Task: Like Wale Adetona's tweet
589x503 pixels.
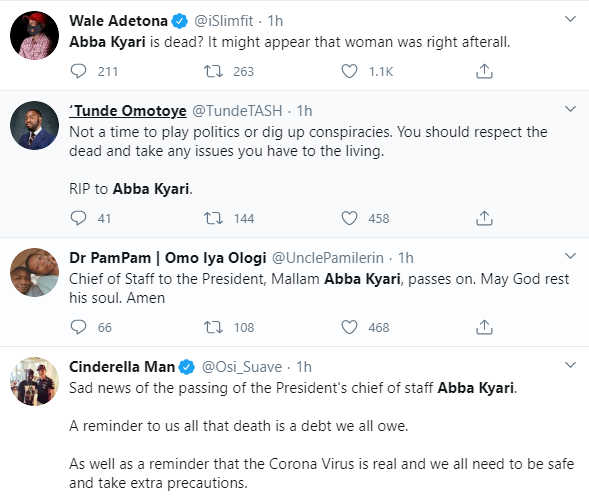Action: click(349, 71)
